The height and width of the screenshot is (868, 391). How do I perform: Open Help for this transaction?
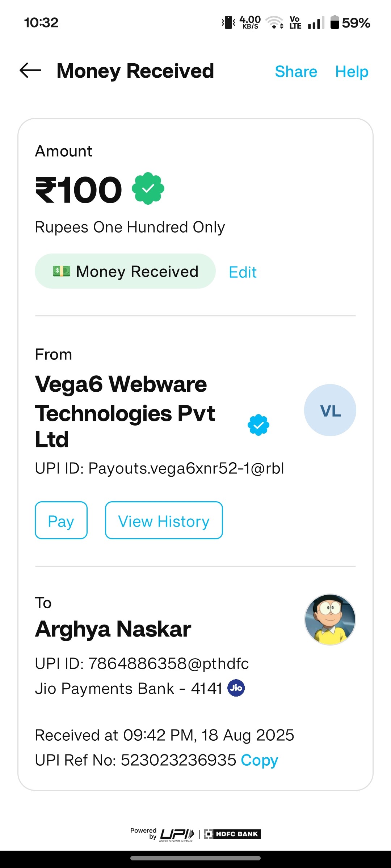tap(352, 71)
